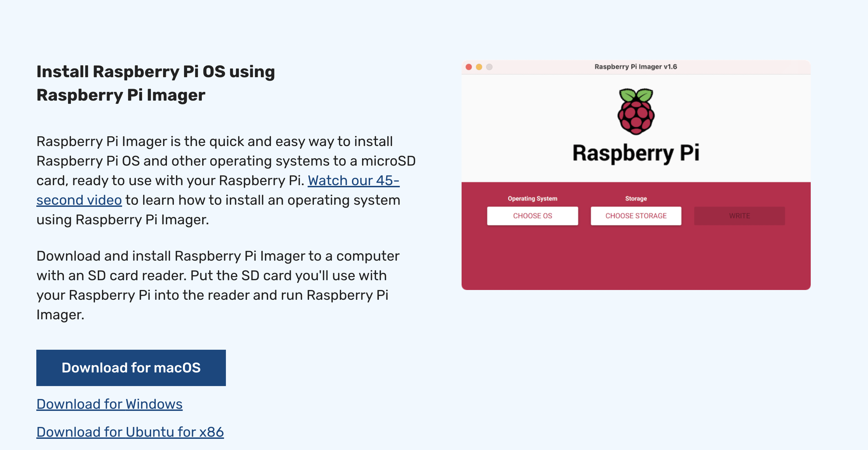Viewport: 868px width, 450px height.
Task: Click the gray zoom dot in Imager window
Action: [489, 67]
